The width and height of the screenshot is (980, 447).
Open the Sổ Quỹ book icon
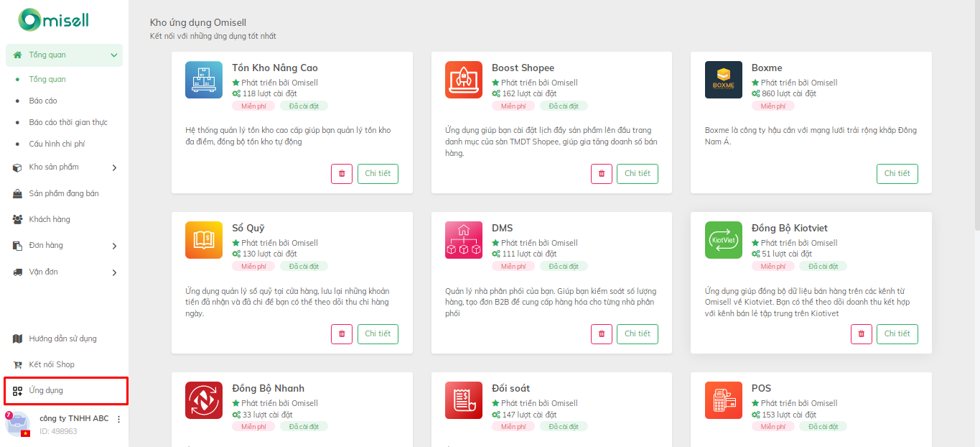204,240
